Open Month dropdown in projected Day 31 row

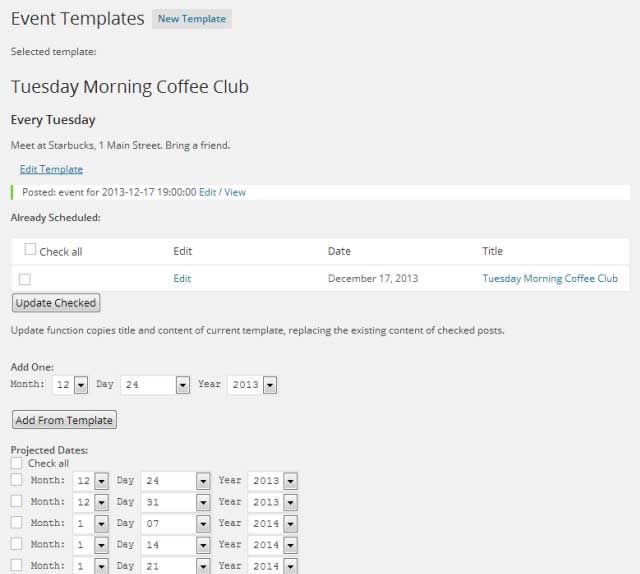(91, 502)
